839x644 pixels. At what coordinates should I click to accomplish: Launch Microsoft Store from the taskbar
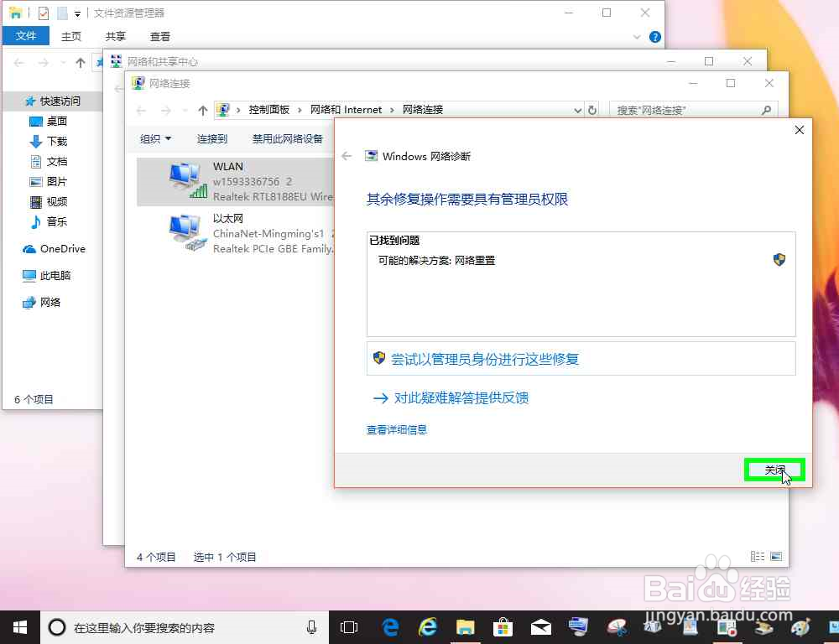click(x=503, y=626)
